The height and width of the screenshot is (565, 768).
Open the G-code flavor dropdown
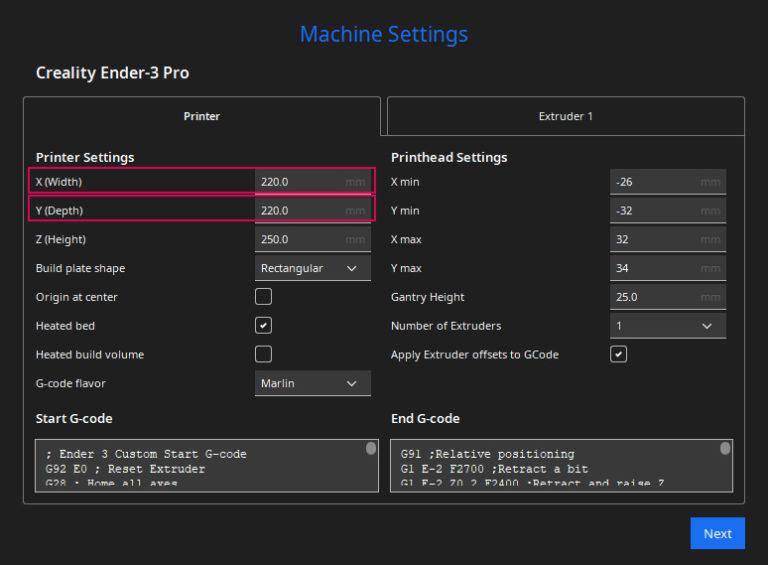tap(312, 383)
